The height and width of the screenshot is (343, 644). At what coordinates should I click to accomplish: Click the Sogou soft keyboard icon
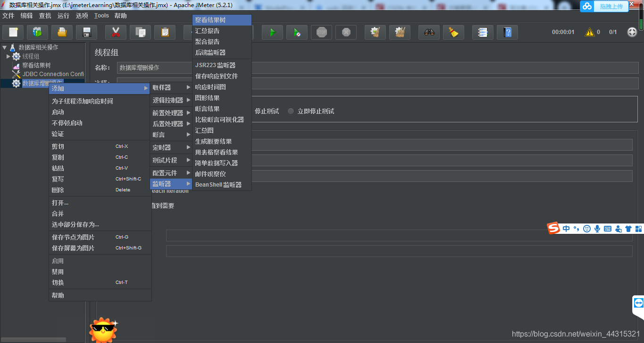tap(608, 229)
